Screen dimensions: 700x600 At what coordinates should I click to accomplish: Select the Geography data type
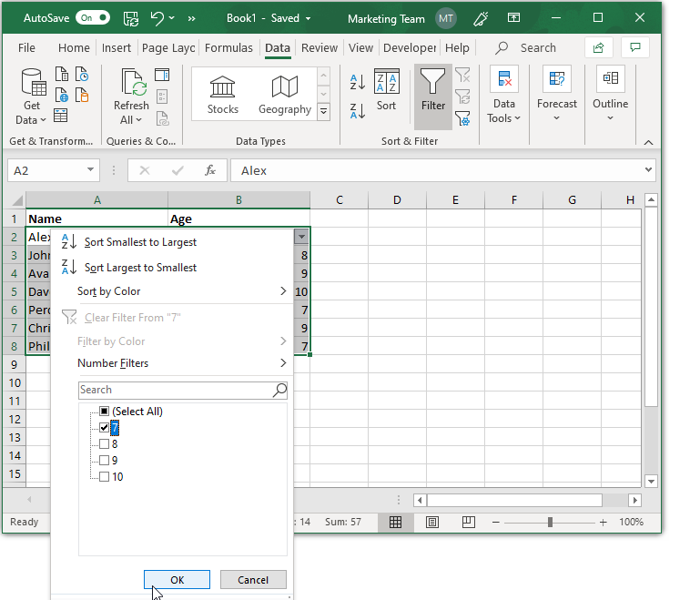tap(285, 95)
